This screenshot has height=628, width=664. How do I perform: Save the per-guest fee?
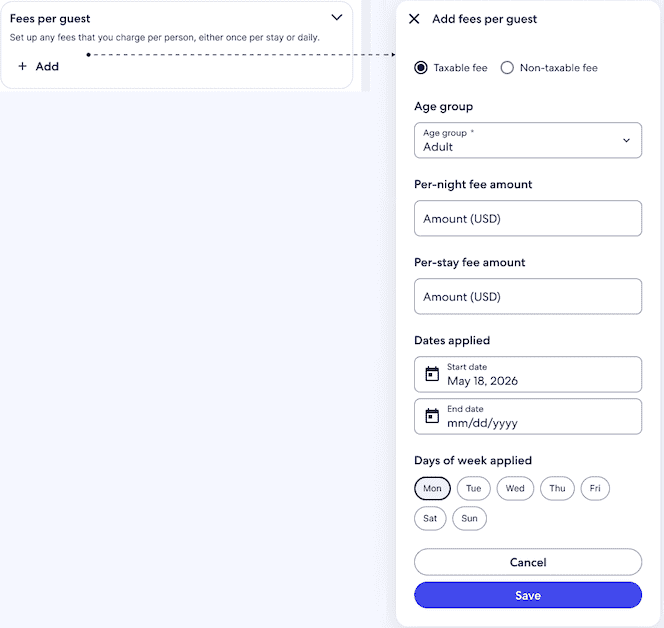coord(528,595)
